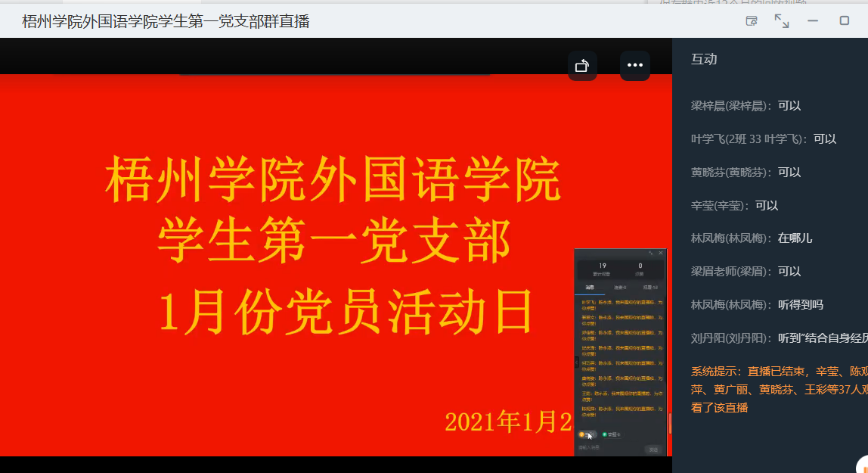Open the three-dots more options menu
The width and height of the screenshot is (868, 473).
point(634,66)
